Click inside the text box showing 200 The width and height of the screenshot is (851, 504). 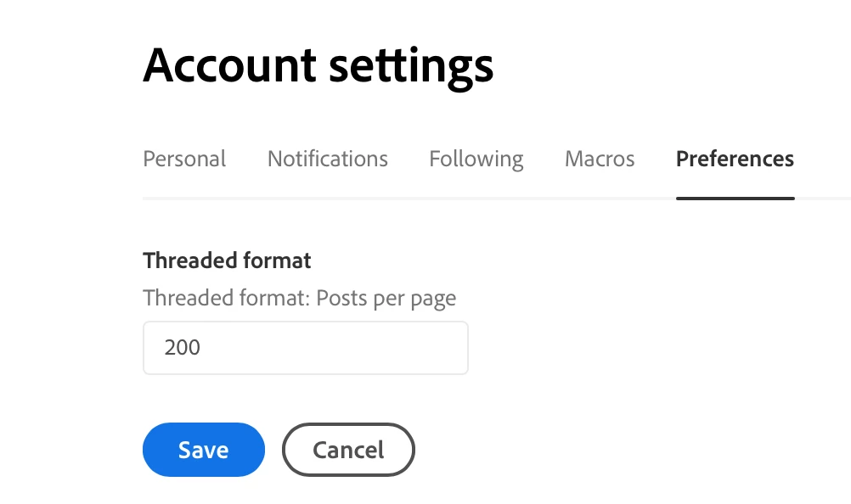306,347
